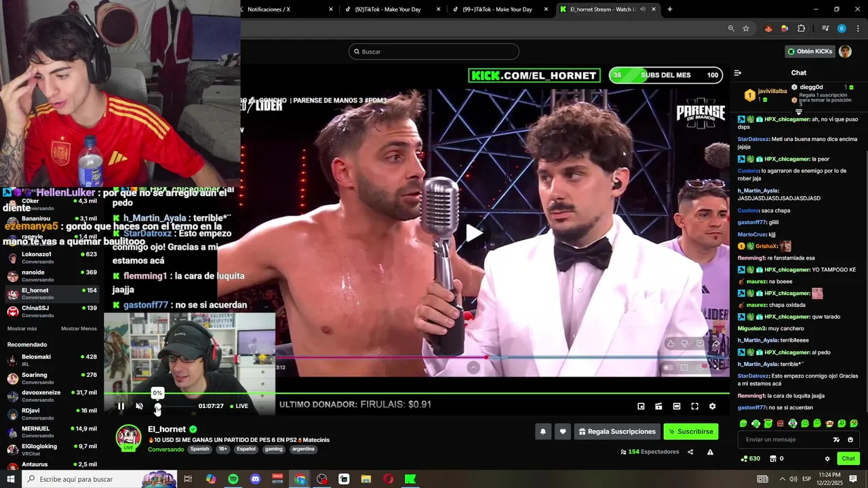Click the Regala Suscripciones button
The image size is (868, 488).
point(617,431)
